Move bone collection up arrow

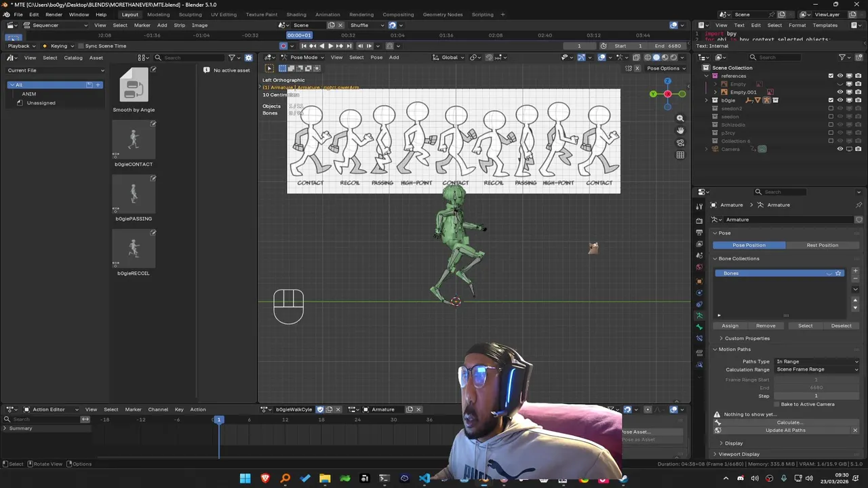[855, 300]
